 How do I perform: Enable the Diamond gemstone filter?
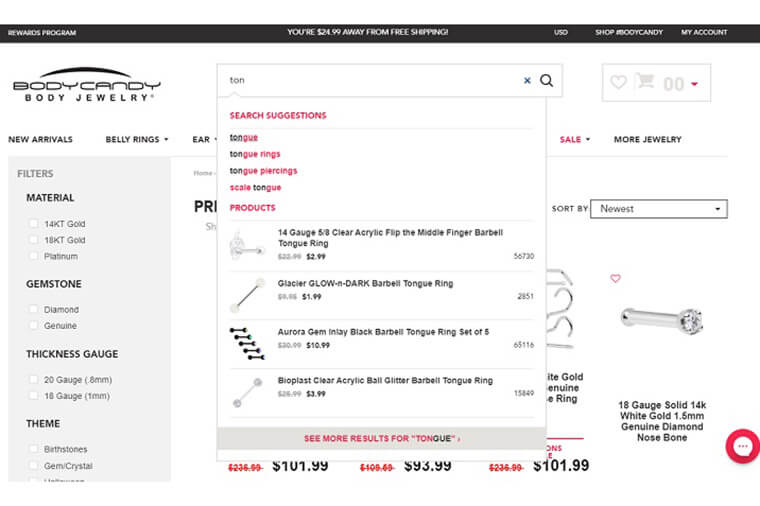point(34,310)
